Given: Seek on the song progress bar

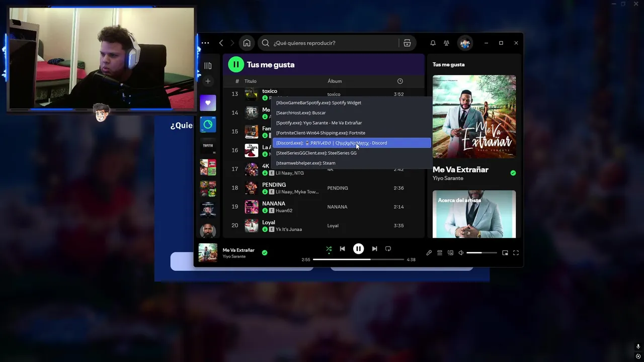Looking at the screenshot, I should 358,259.
